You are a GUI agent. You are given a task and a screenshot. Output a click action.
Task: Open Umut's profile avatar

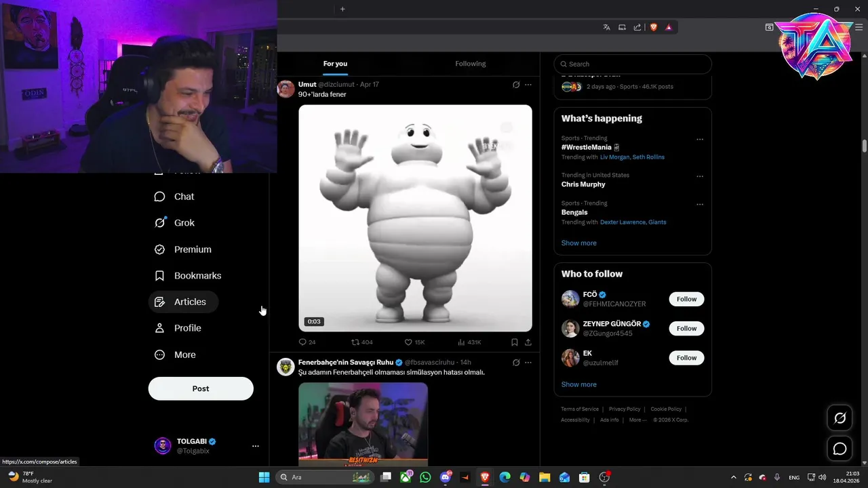point(286,89)
